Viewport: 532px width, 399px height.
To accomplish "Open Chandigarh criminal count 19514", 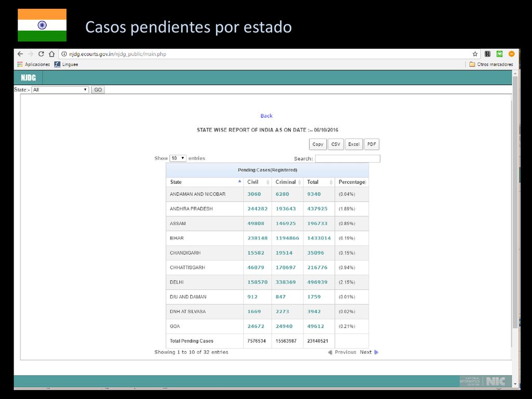I will 284,253.
